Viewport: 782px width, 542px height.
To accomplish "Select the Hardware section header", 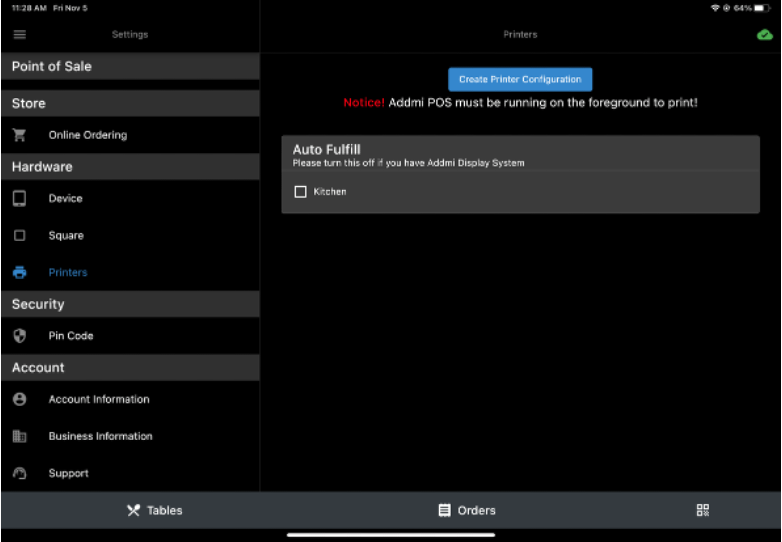I will pos(131,167).
